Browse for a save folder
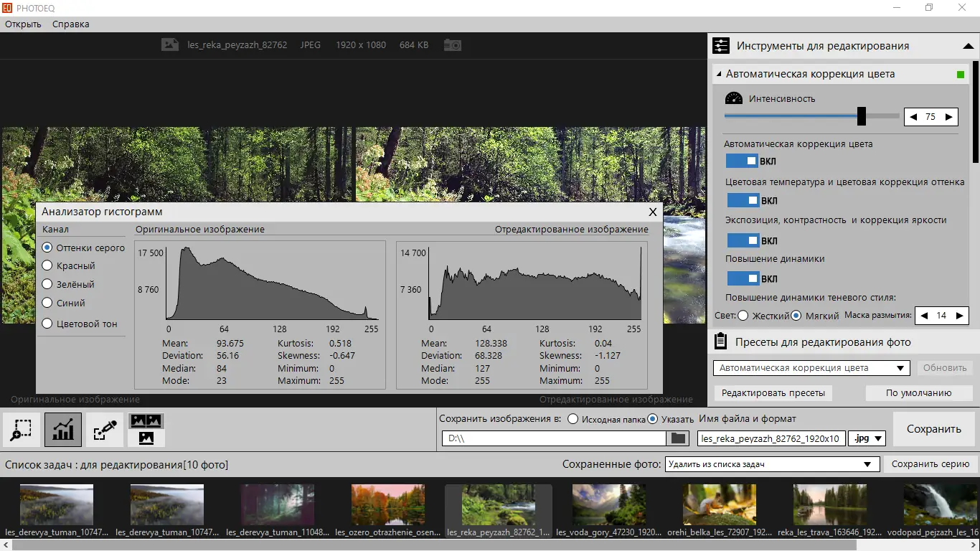This screenshot has height=551, width=980. point(677,438)
